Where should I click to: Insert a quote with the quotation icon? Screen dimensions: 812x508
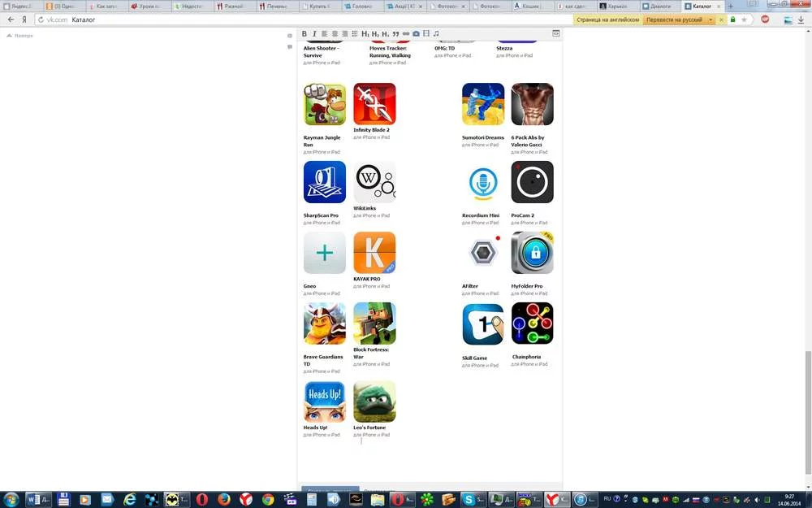click(395, 33)
